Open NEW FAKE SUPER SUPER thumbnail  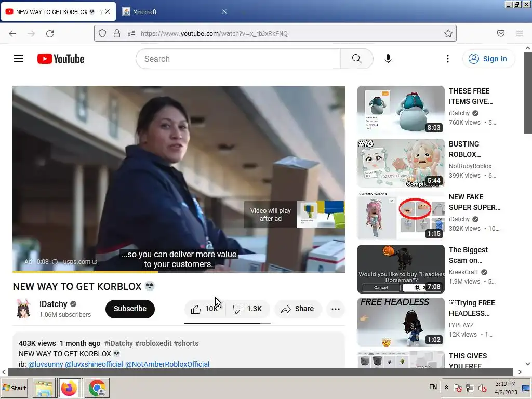point(401,216)
